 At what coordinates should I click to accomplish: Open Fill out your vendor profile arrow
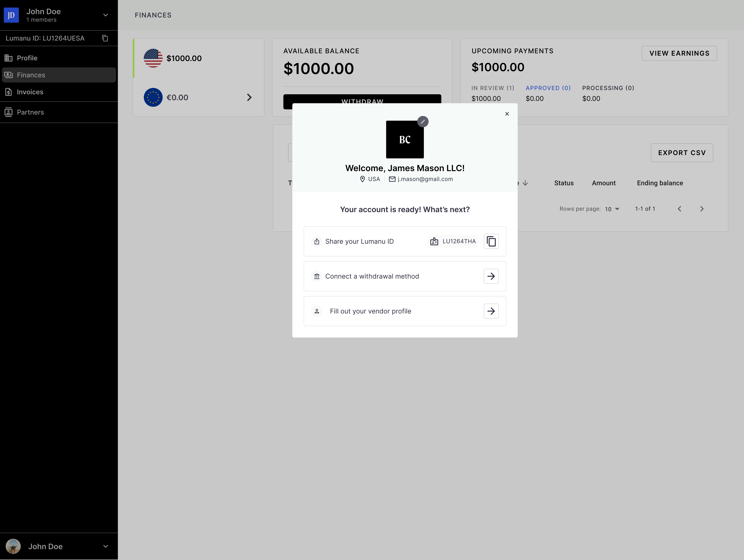pos(491,311)
